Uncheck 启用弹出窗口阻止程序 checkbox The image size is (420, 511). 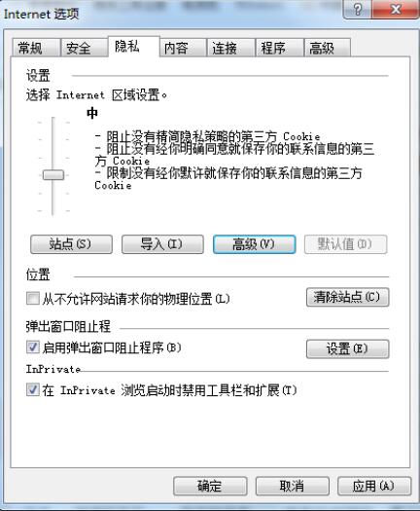pos(32,347)
